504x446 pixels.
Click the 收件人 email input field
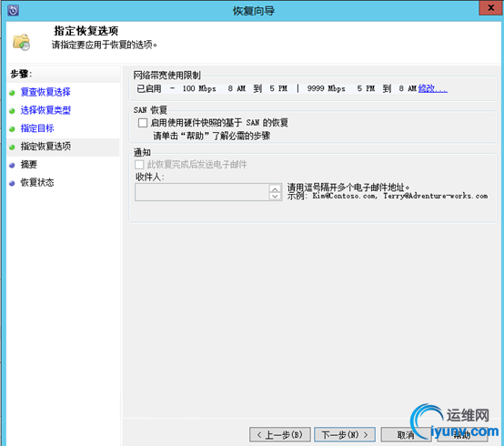point(202,192)
